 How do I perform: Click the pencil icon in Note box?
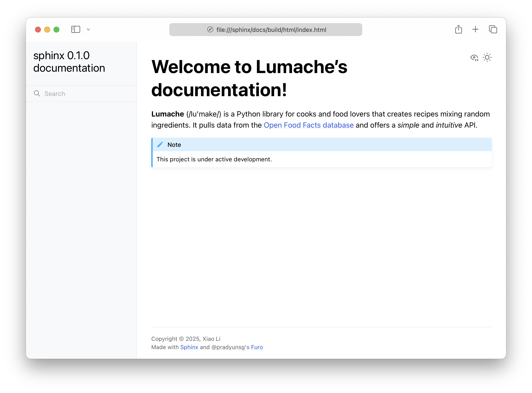(160, 145)
